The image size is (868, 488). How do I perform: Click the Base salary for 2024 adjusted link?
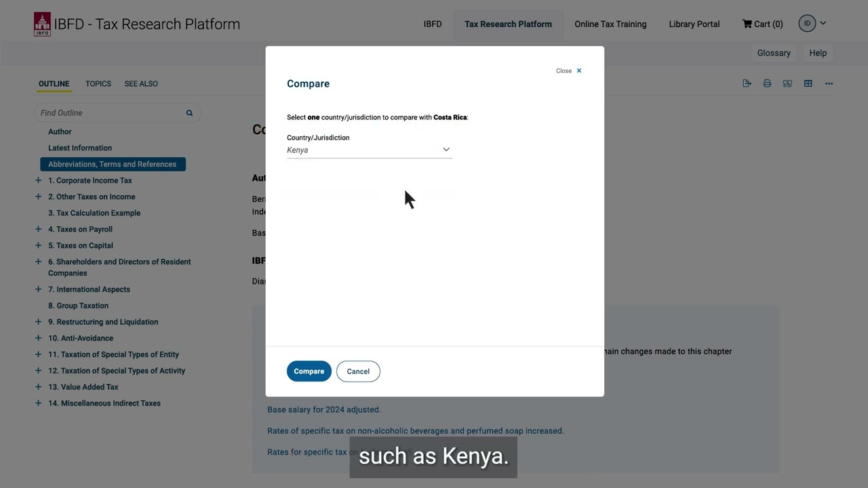tap(324, 409)
